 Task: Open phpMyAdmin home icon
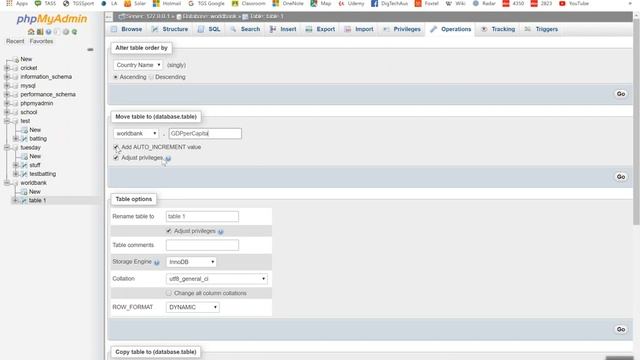coord(31,32)
